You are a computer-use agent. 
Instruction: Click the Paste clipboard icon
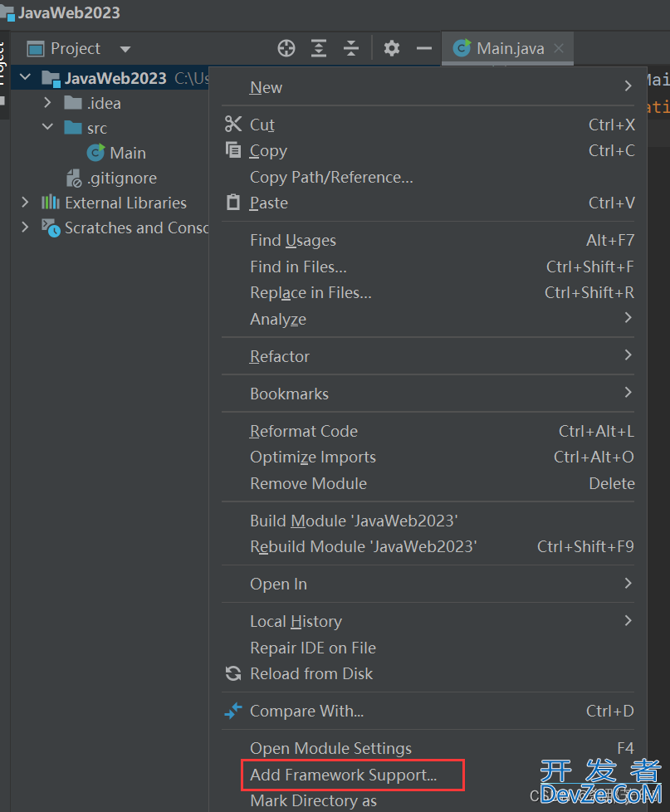pyautogui.click(x=233, y=202)
